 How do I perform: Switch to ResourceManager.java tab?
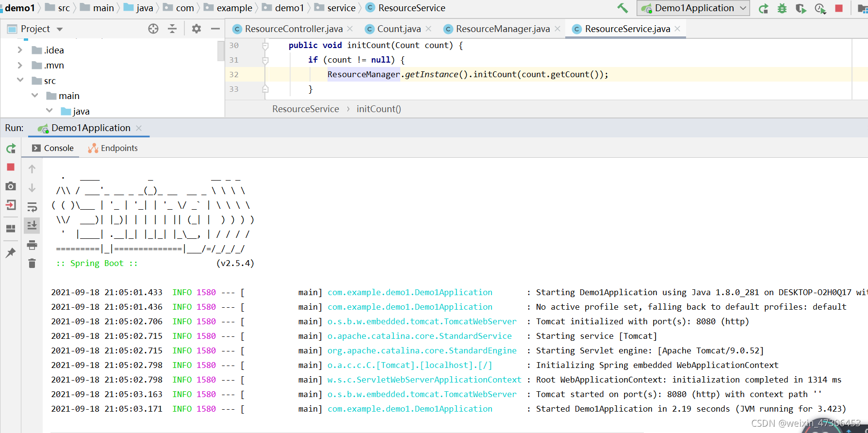[x=503, y=29]
